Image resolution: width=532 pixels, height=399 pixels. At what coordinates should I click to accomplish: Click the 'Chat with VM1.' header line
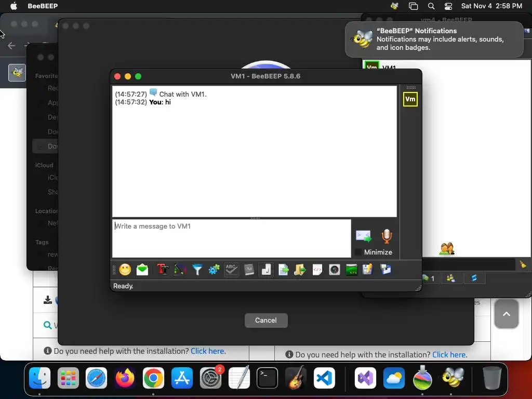[x=183, y=94]
